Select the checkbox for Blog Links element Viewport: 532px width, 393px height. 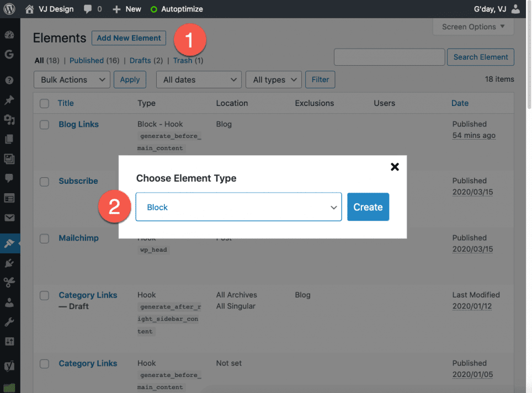(44, 125)
